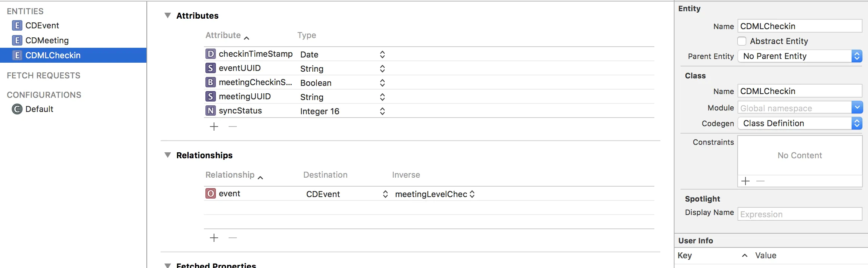This screenshot has height=268, width=868.
Task: Click the checkinTimeStamp date attribute icon
Action: click(x=211, y=54)
